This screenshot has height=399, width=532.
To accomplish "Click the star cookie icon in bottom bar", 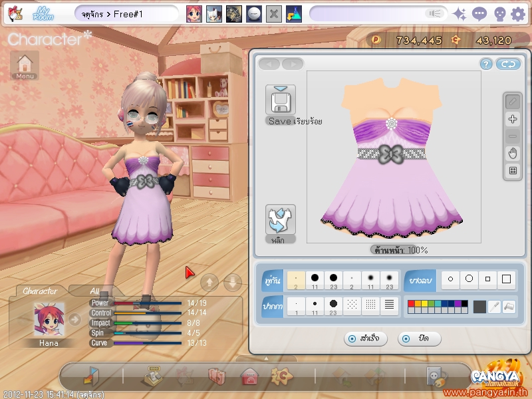I will 282,376.
